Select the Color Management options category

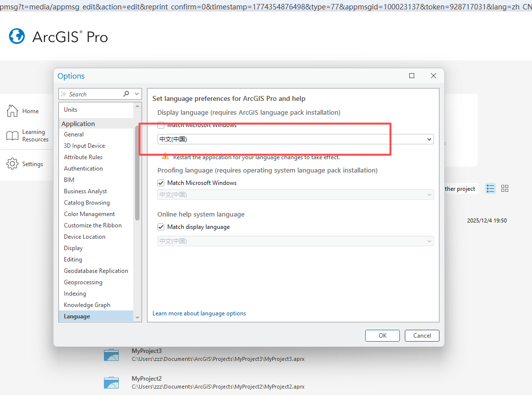click(89, 214)
